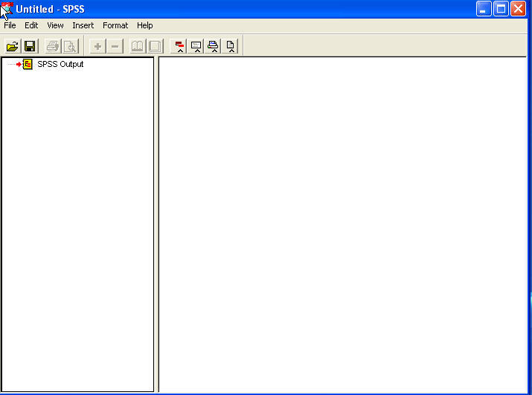Image resolution: width=532 pixels, height=395 pixels.
Task: Select SPSS Output in the outline tree
Action: click(60, 65)
